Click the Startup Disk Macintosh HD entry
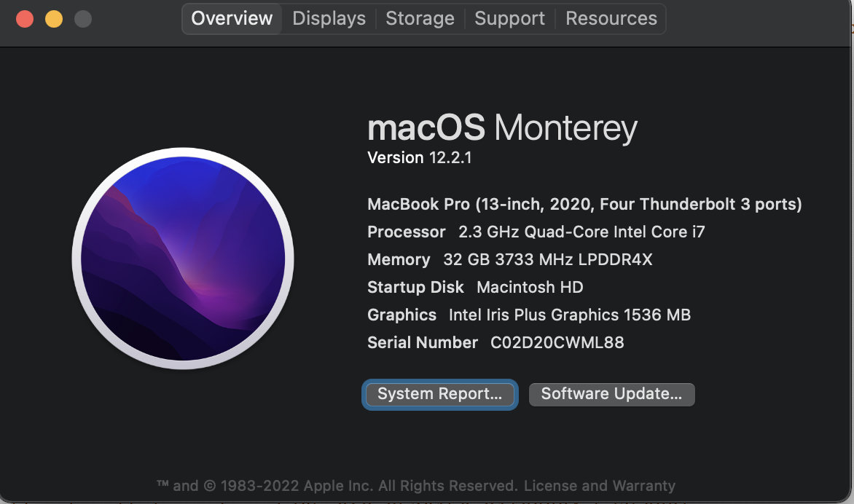854x504 pixels. 475,287
